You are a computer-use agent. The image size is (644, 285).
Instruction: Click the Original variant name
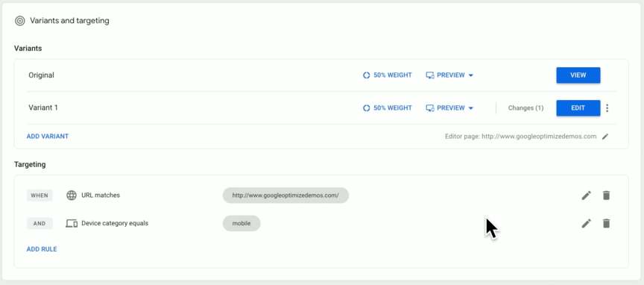coord(41,75)
